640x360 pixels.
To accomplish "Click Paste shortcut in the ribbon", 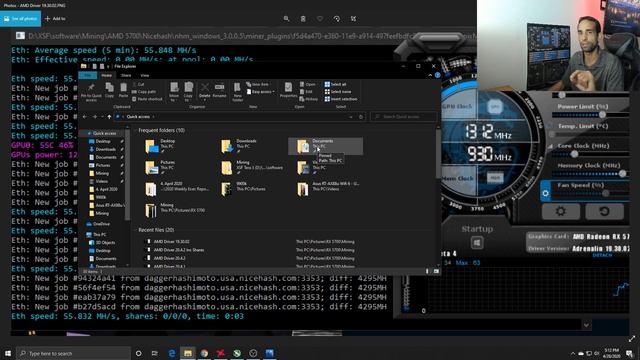I will [x=147, y=99].
